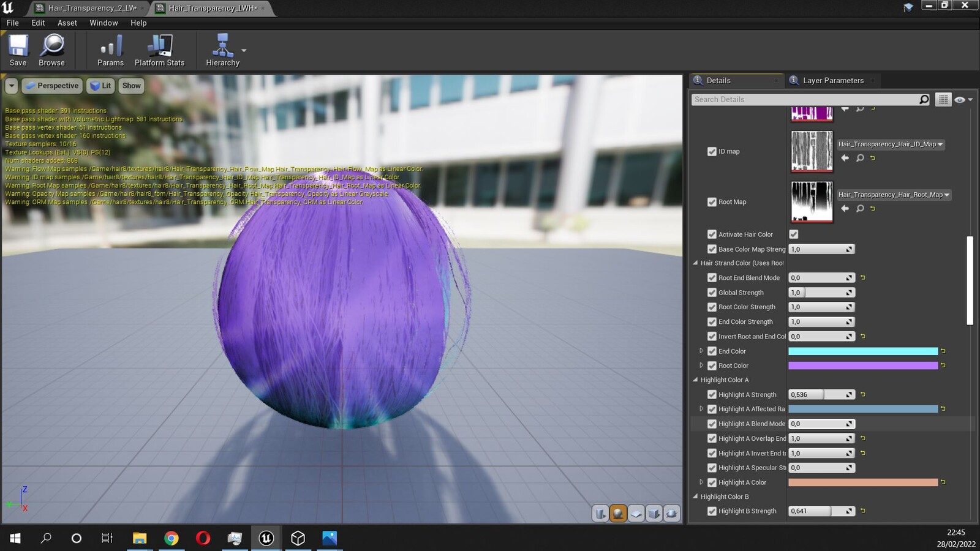Screen dimensions: 980x551
Task: Open Opera browser from taskbar
Action: tap(203, 538)
